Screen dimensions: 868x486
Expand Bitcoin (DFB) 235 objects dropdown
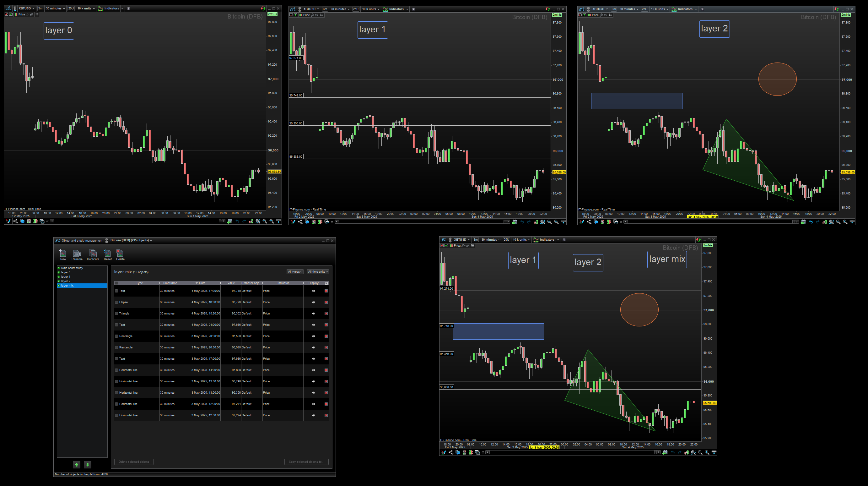(x=131, y=240)
